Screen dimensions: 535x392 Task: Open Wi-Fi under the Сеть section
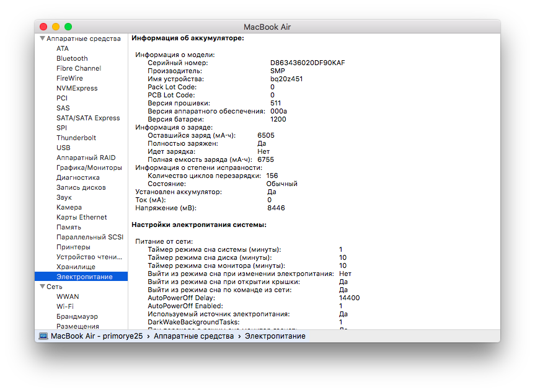point(65,306)
